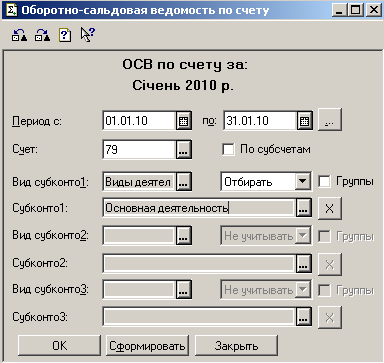Click the OK button
The height and width of the screenshot is (363, 384).
pyautogui.click(x=59, y=346)
